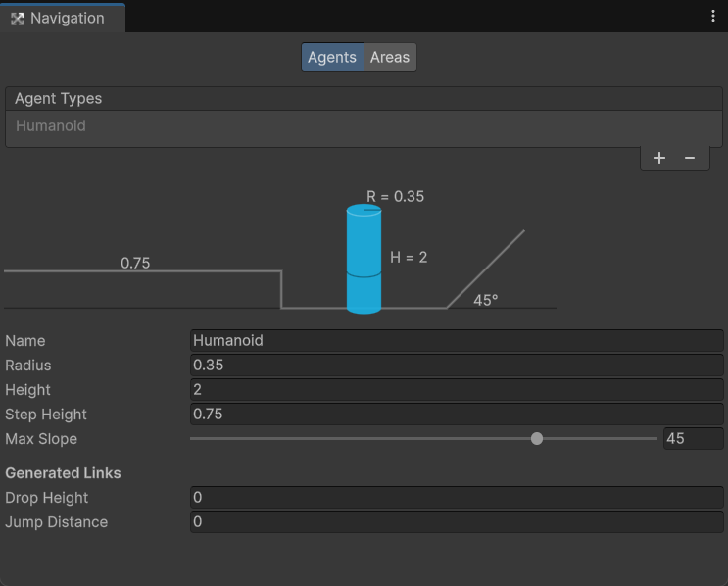Click the Max Slope property label
The image size is (728, 586).
coord(41,439)
